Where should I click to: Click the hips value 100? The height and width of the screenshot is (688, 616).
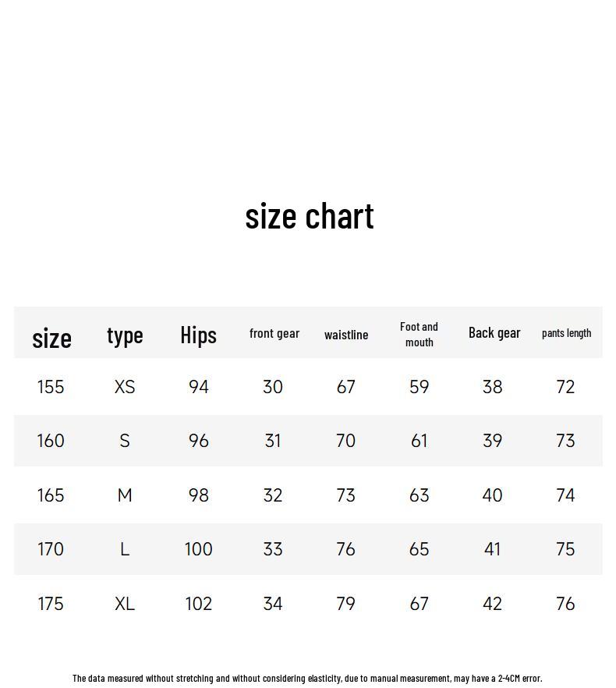pyautogui.click(x=198, y=549)
